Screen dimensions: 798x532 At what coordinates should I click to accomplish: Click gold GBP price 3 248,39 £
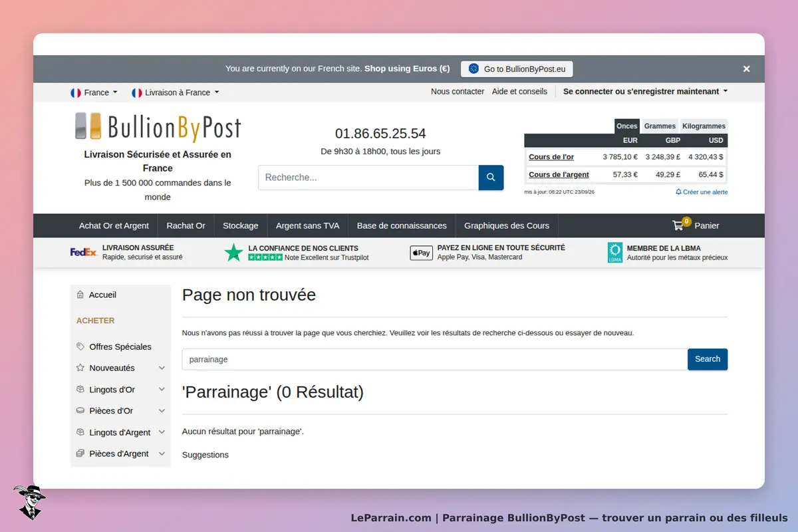662,157
